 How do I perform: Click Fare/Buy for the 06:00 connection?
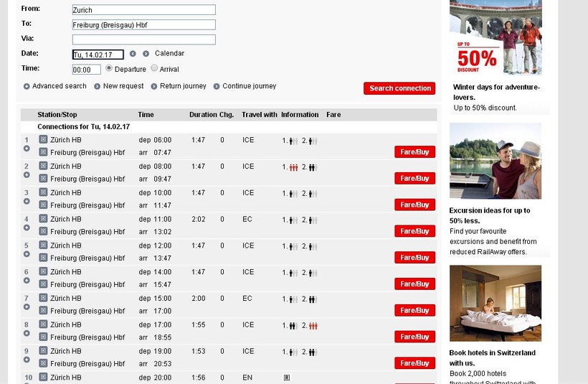point(414,152)
